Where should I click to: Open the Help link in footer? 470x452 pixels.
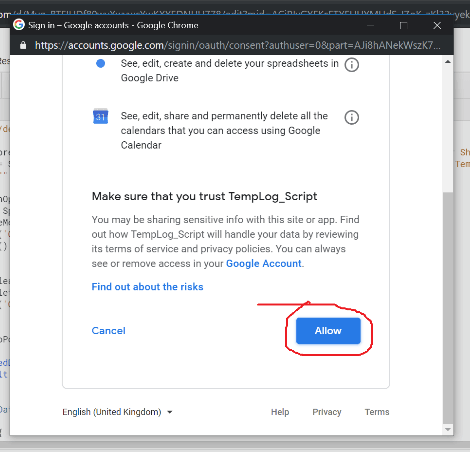tap(280, 412)
